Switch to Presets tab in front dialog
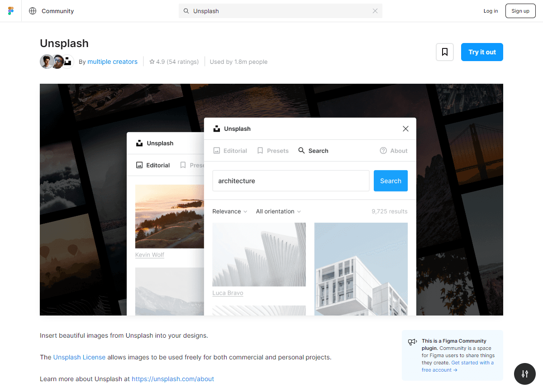Screen dimensions: 543x392 [x=273, y=151]
